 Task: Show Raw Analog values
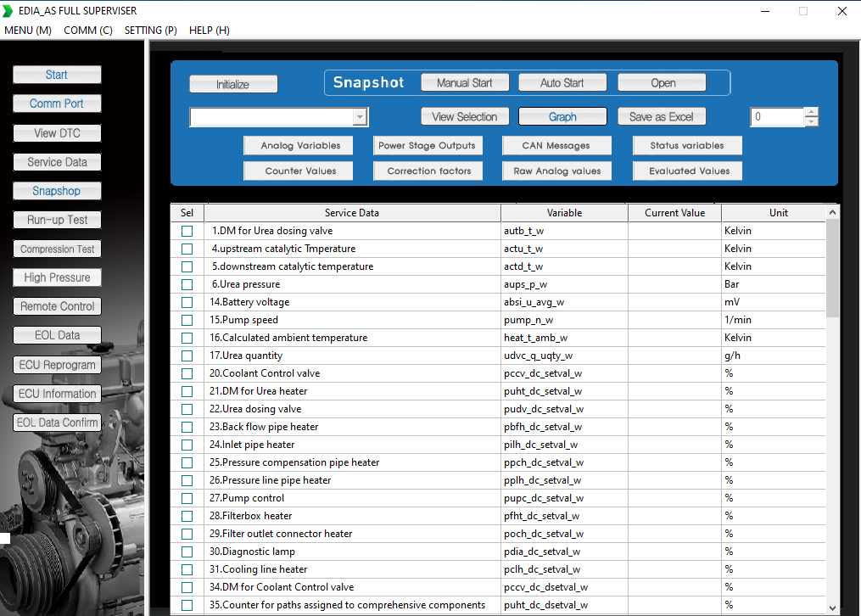pos(556,171)
